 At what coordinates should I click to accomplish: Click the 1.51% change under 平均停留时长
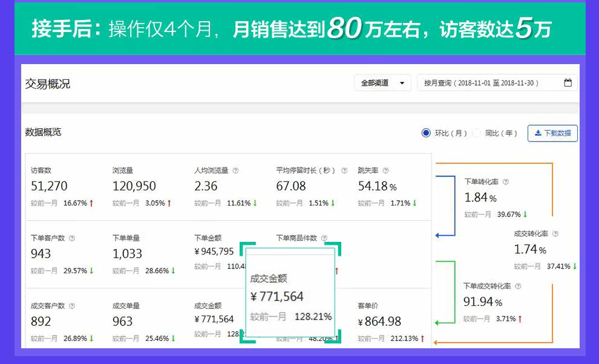tap(319, 203)
